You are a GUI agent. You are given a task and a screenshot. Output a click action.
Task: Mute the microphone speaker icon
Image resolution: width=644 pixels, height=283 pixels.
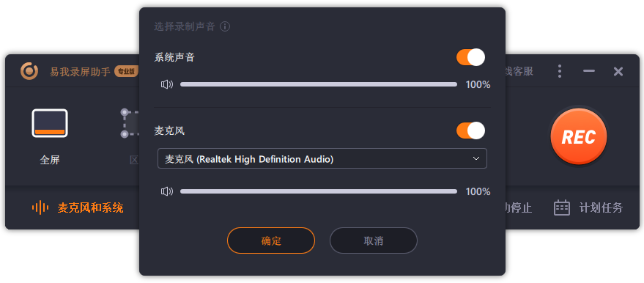click(x=167, y=191)
